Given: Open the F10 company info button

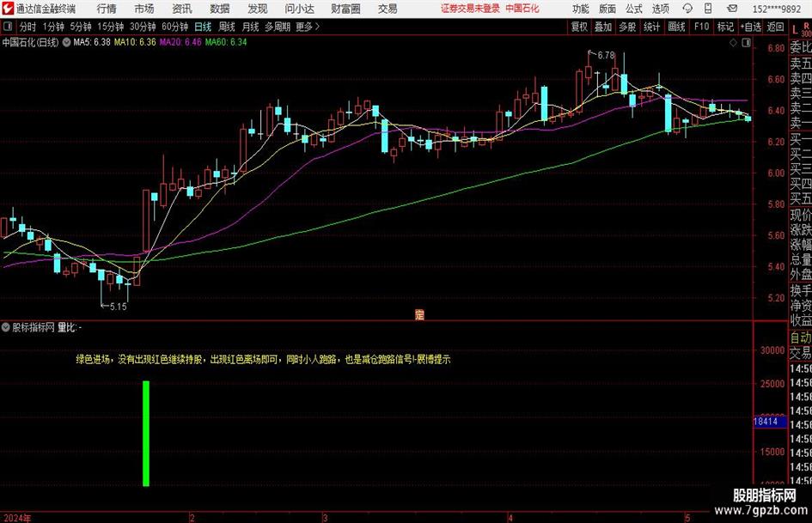Looking at the screenshot, I should click(702, 27).
